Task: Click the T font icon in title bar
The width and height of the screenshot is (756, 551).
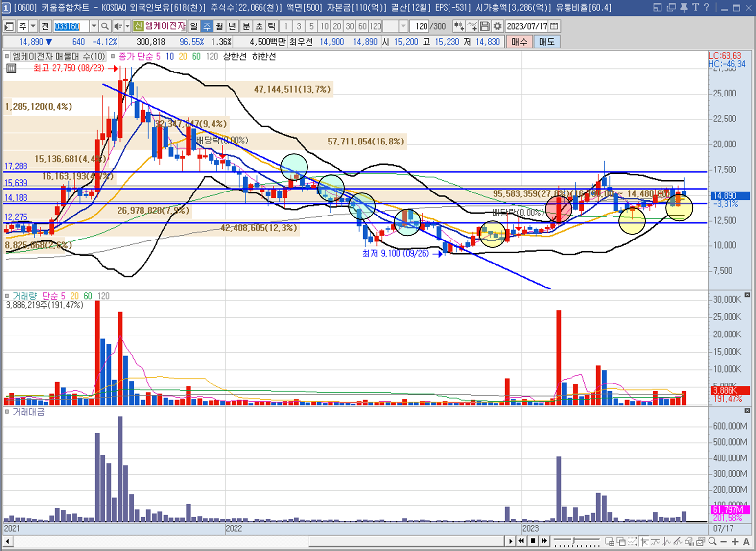Action: (x=695, y=7)
